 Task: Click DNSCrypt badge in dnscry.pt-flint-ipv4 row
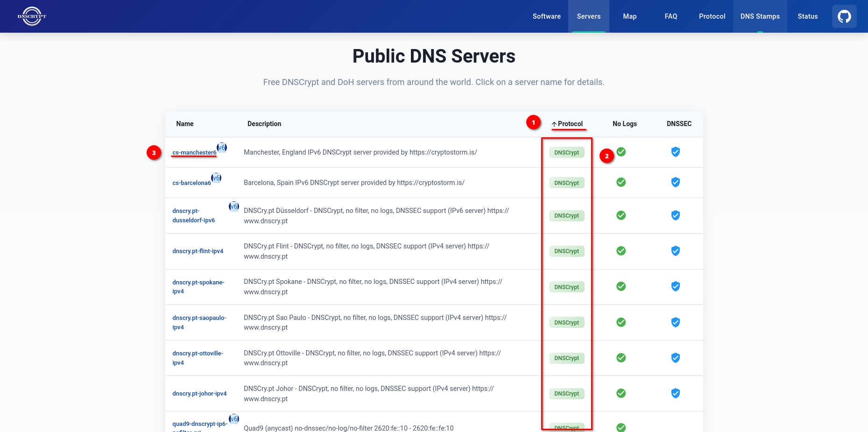tap(566, 251)
